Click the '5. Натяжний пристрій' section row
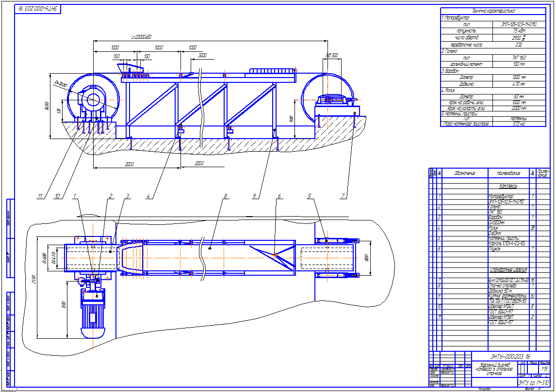Image resolution: width=556 pixels, height=392 pixels. [x=493, y=114]
